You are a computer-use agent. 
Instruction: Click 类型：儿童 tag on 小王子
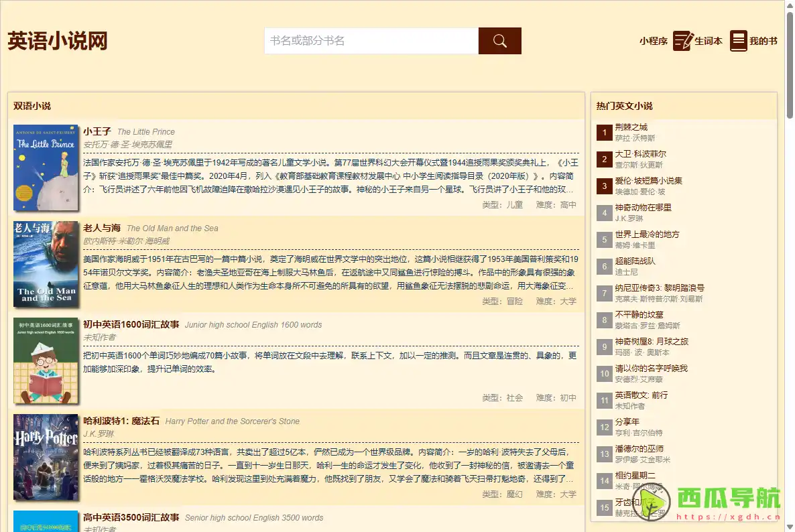(x=502, y=205)
